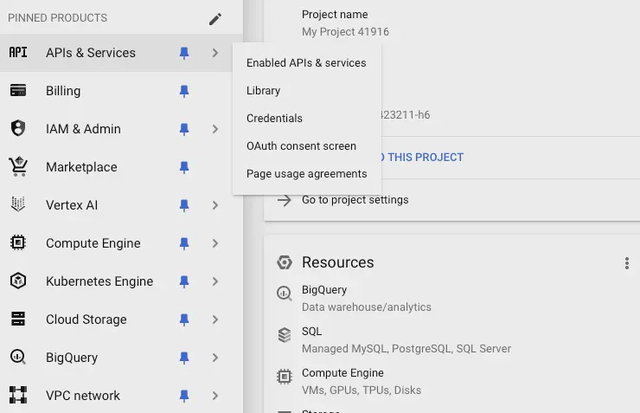
Task: Open BigQuery resource in Resources card
Action: [x=324, y=290]
